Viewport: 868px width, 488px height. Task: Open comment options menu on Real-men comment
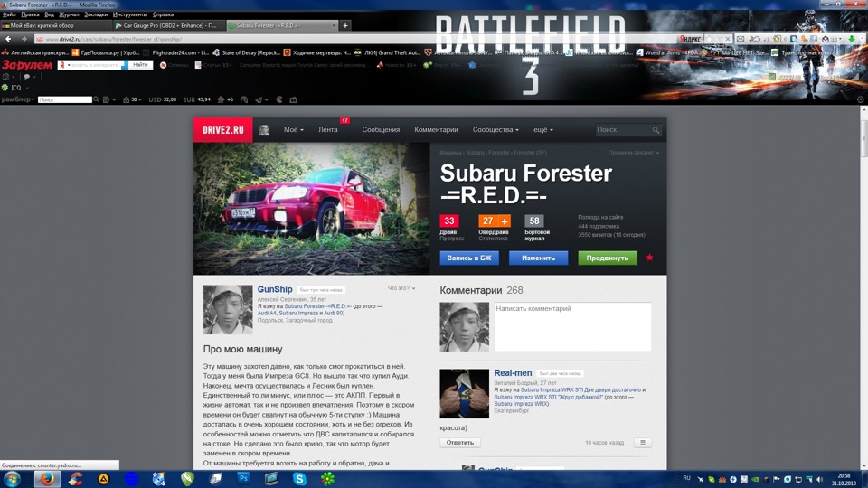(x=643, y=443)
